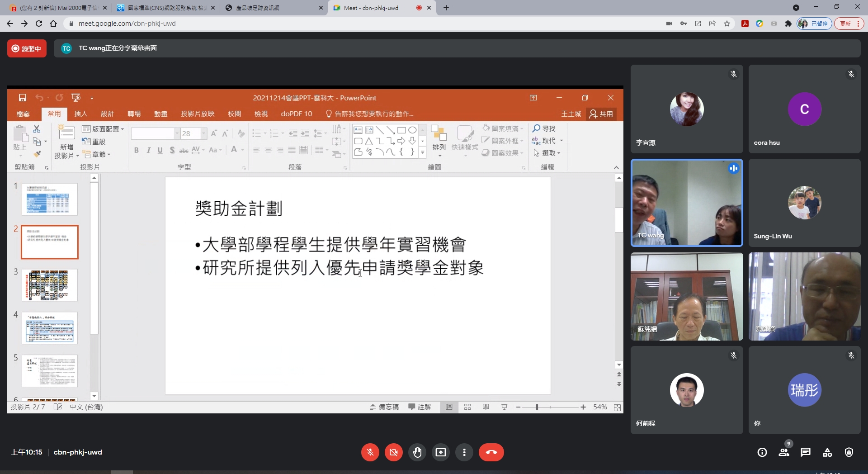Click the present now screen icon

click(x=441, y=452)
